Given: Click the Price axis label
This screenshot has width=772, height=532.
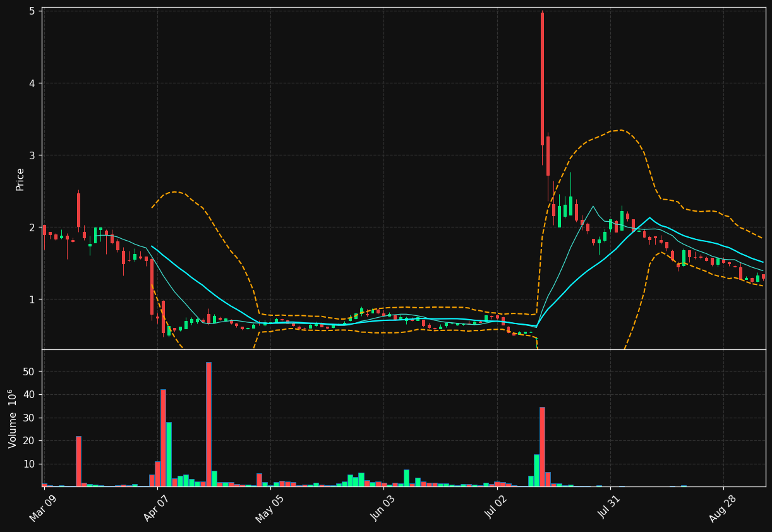Looking at the screenshot, I should tap(20, 179).
